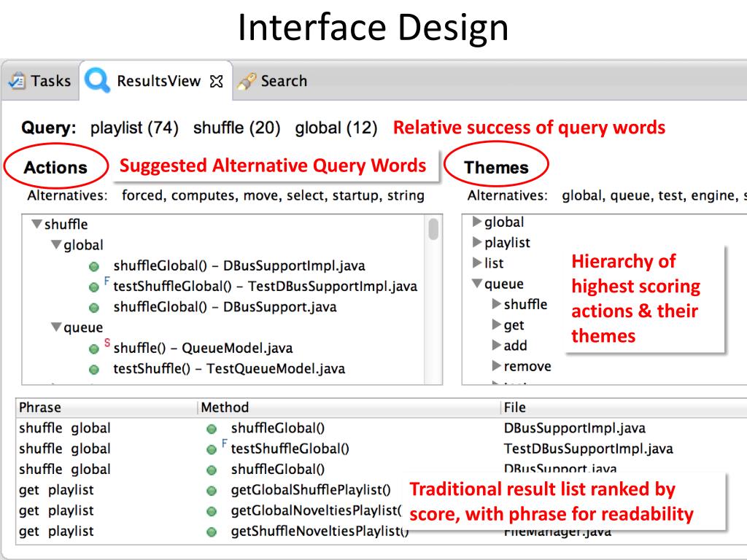The width and height of the screenshot is (747, 560).
Task: Select shuffle() – QueueModel.java tree entry
Action: pos(203,348)
